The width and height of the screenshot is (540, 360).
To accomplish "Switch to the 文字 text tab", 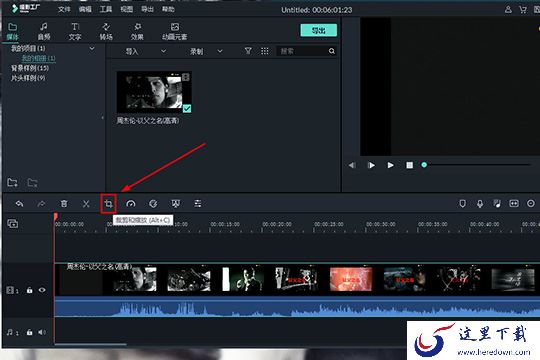I will [75, 31].
